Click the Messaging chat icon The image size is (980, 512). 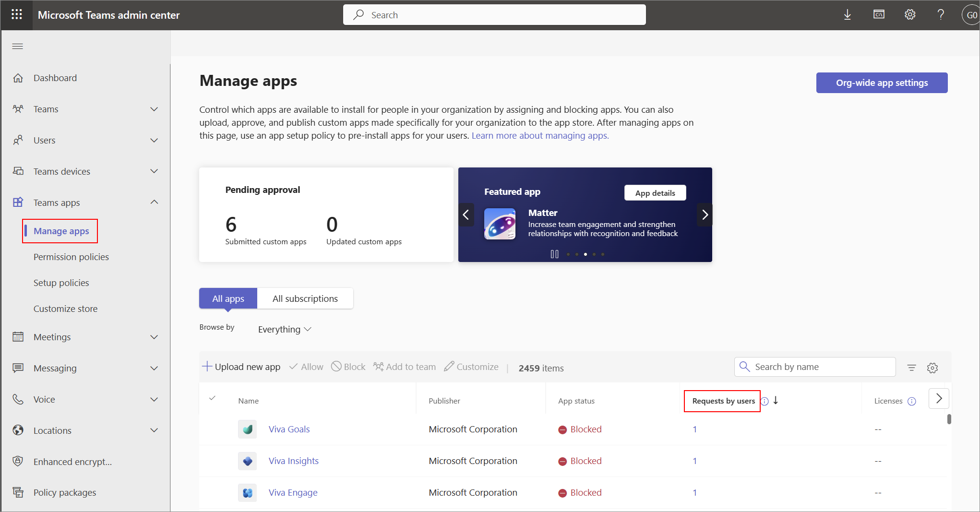click(x=18, y=368)
